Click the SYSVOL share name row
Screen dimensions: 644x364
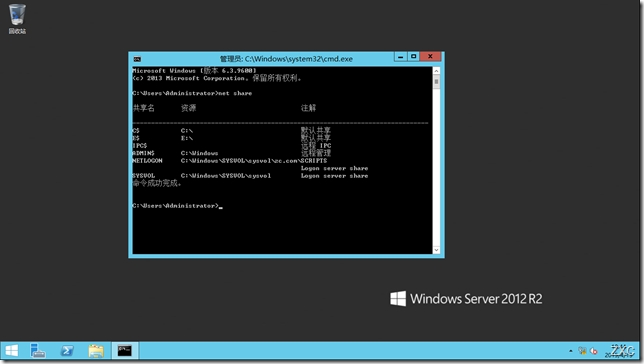coord(250,176)
